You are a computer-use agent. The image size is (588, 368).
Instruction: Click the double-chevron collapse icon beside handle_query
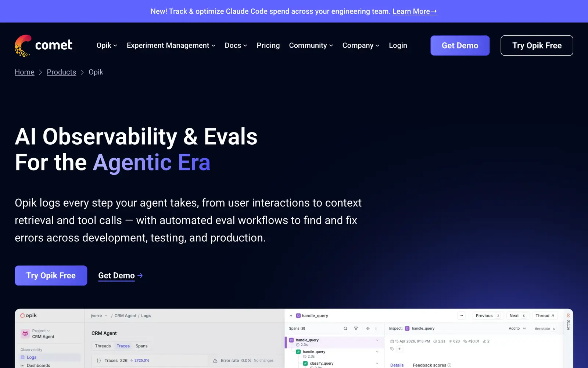(291, 316)
